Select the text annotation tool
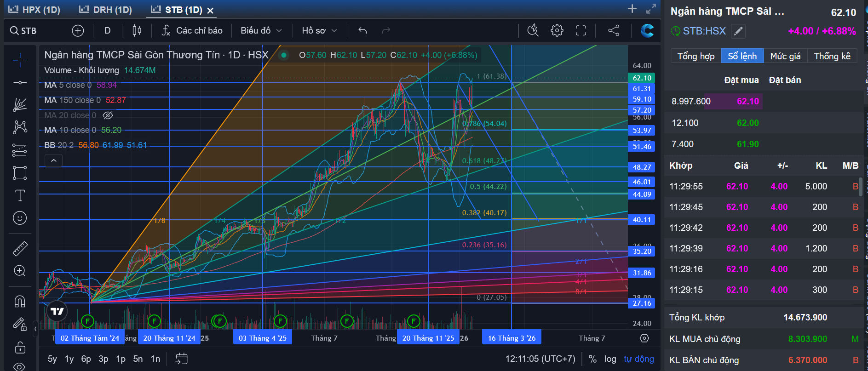 20,195
